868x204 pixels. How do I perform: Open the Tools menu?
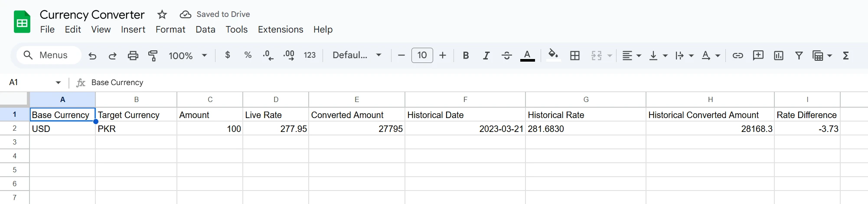click(x=236, y=30)
